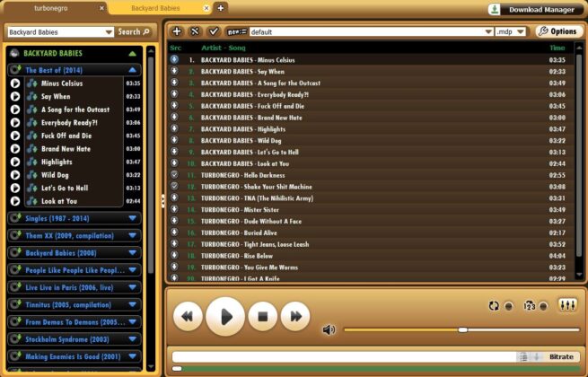Skip to the next track button
This screenshot has height=377, width=588.
point(295,317)
